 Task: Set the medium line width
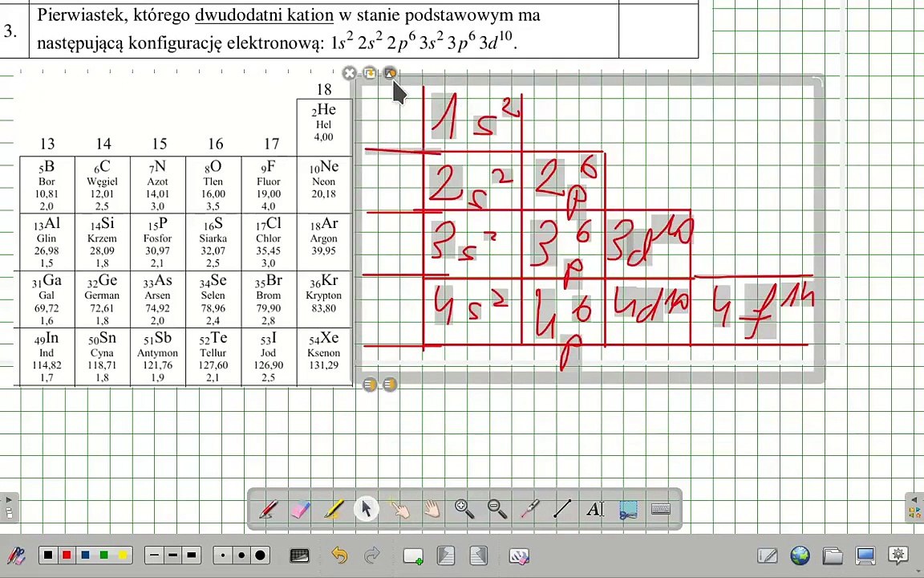[172, 556]
